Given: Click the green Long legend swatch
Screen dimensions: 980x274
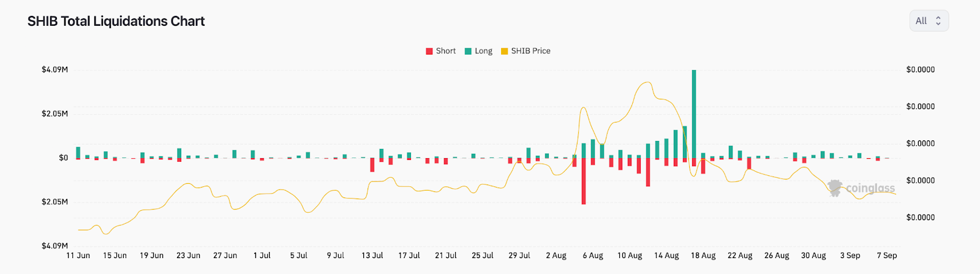Looking at the screenshot, I should (x=468, y=51).
